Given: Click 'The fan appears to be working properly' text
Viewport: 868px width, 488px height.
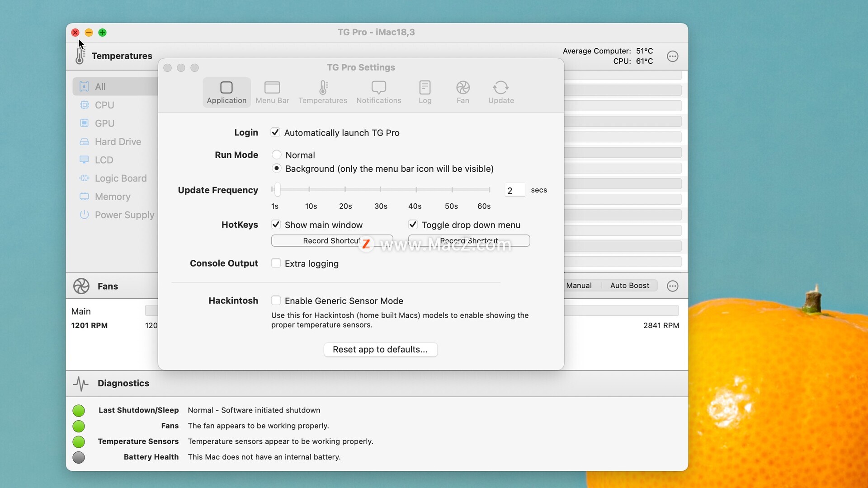Looking at the screenshot, I should point(258,426).
